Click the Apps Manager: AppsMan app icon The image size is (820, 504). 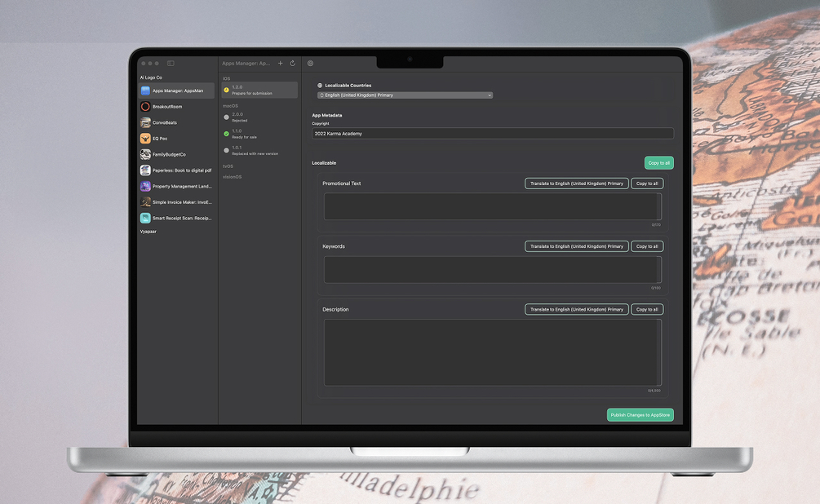click(145, 91)
